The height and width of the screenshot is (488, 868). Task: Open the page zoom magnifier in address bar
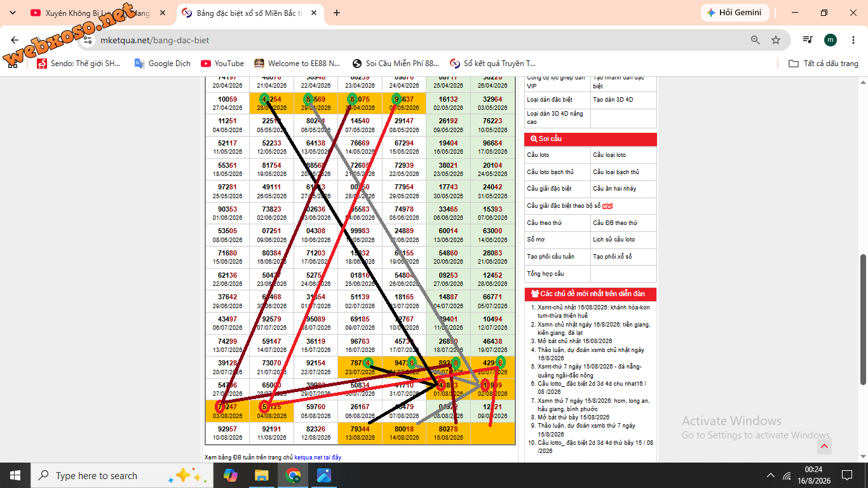[x=756, y=40]
